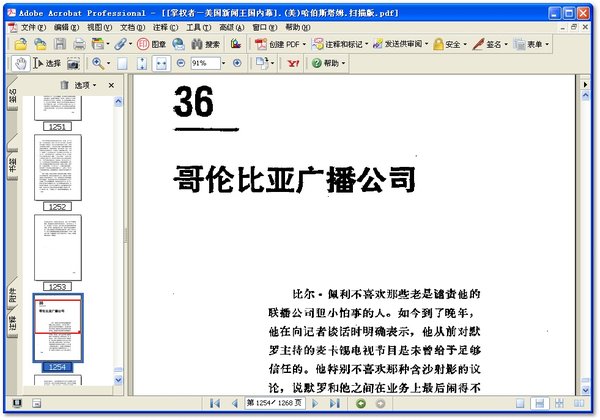Click the gray Next View button

380,404
